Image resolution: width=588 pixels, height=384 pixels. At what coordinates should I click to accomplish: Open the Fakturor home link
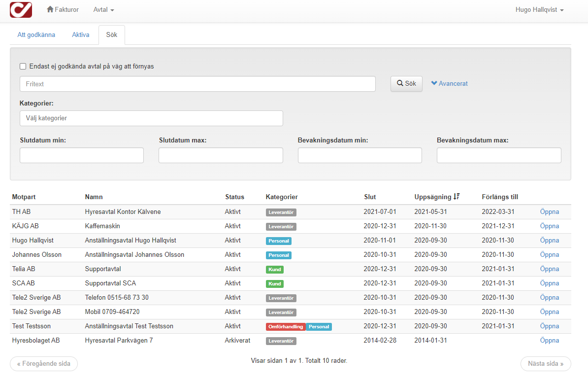(63, 9)
